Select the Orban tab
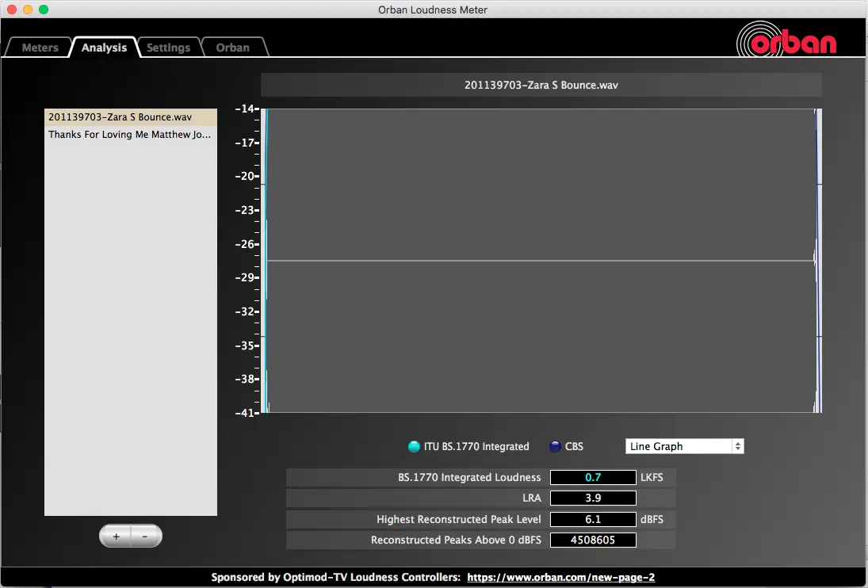Image resolution: width=868 pixels, height=588 pixels. pyautogui.click(x=232, y=48)
